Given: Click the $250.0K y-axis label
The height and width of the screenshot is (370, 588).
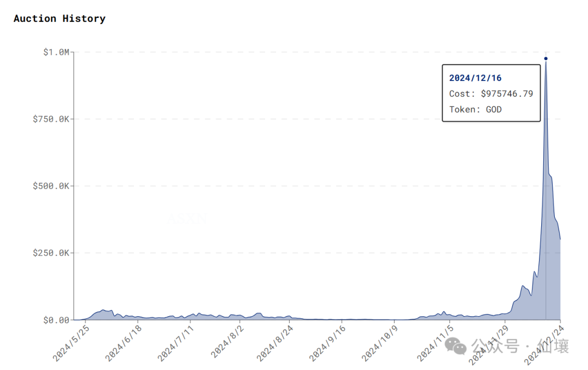Looking at the screenshot, I should [51, 253].
